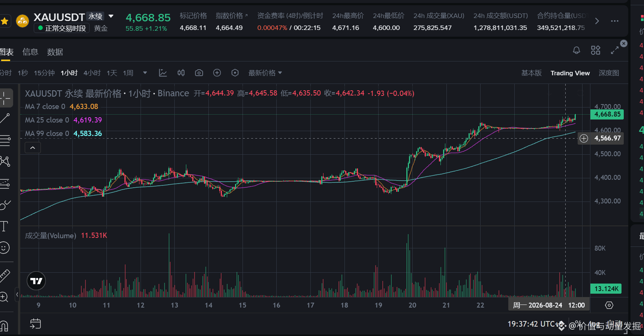Open the chart grid layout icon

[x=596, y=50]
